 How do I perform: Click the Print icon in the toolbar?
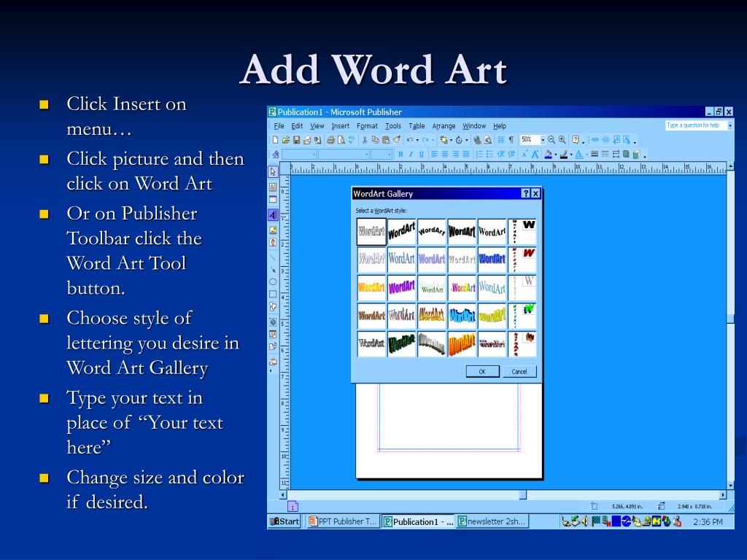pyautogui.click(x=330, y=140)
